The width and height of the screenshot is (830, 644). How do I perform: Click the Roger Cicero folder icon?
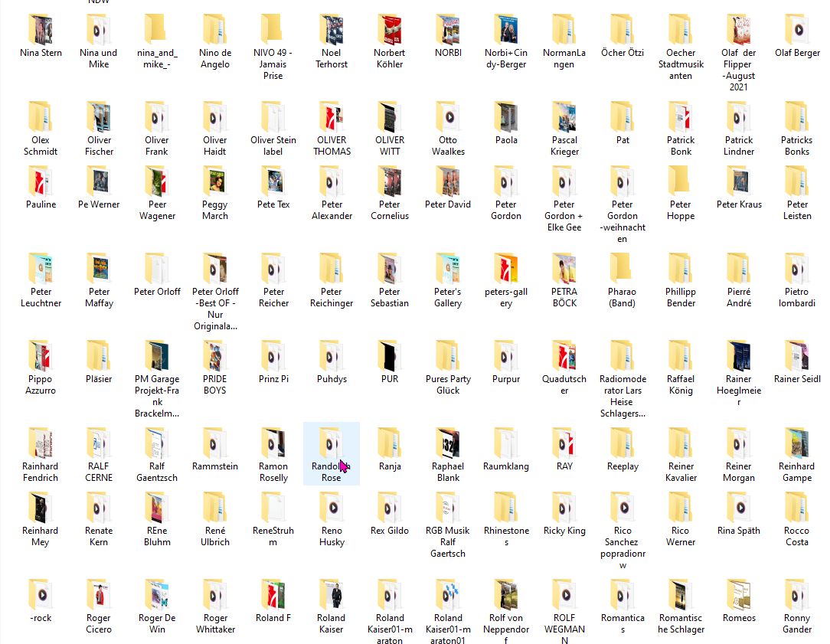[x=99, y=595]
